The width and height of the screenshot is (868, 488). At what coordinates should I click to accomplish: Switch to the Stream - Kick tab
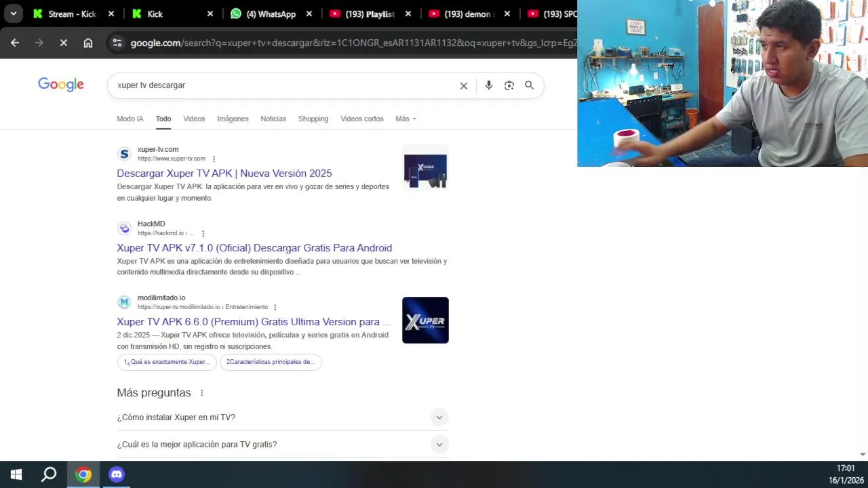[64, 14]
